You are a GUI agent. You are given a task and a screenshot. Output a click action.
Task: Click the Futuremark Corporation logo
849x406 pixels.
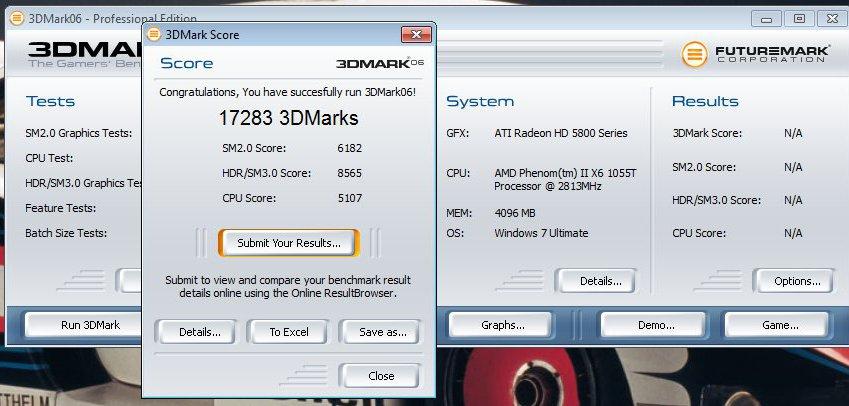click(755, 54)
